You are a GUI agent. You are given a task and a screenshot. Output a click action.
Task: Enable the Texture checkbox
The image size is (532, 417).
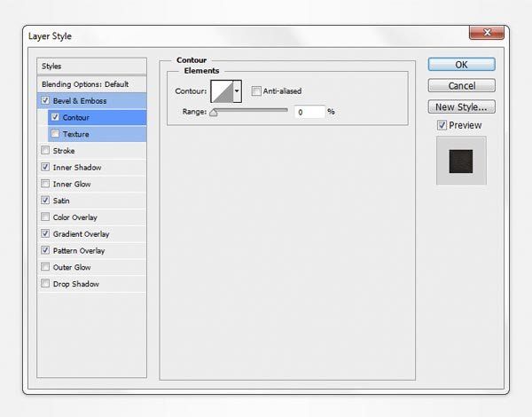click(x=55, y=133)
